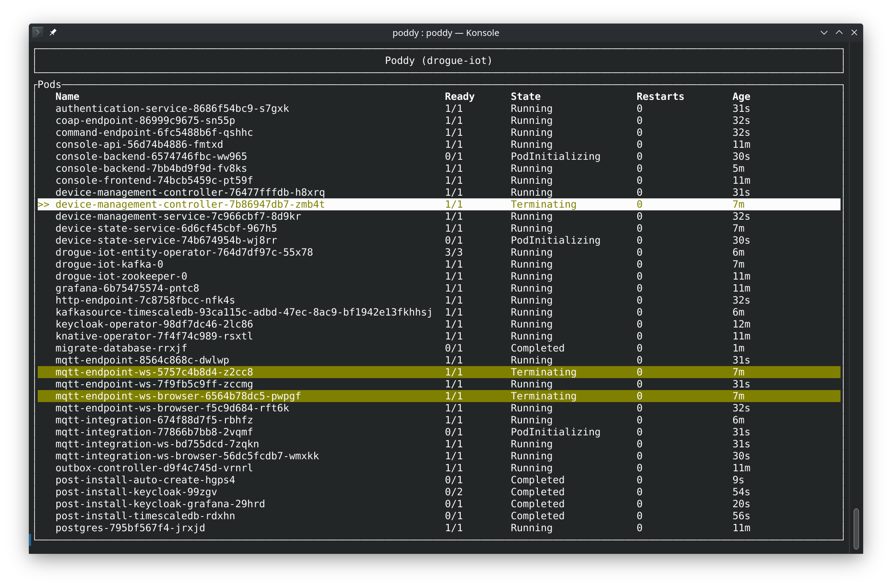Click the restore arrow icon in the title bar

pos(839,32)
